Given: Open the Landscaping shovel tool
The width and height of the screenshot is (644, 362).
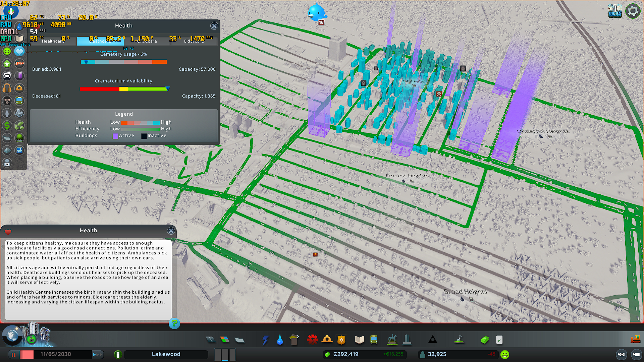Looking at the screenshot, I should pos(459,340).
